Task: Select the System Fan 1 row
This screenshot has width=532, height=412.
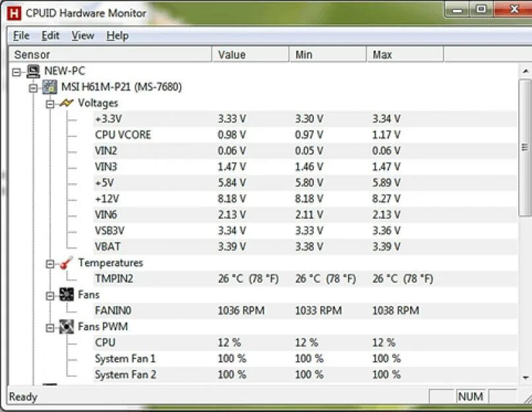Action: [x=305, y=359]
